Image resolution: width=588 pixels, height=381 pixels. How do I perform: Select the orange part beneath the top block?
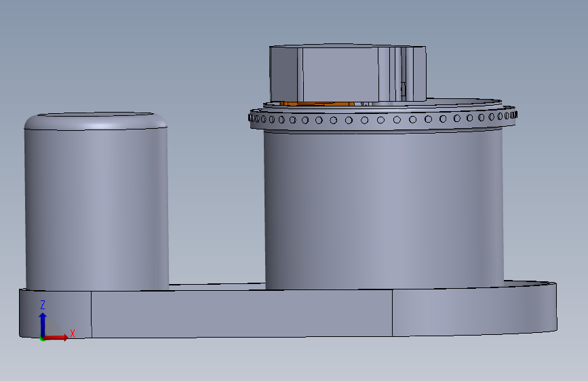[317, 104]
